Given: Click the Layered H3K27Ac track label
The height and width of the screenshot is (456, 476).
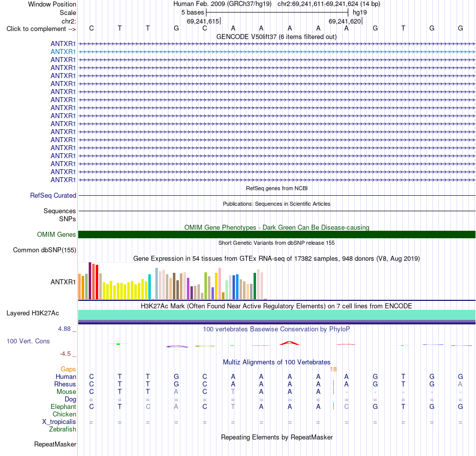Looking at the screenshot, I should 33,313.
